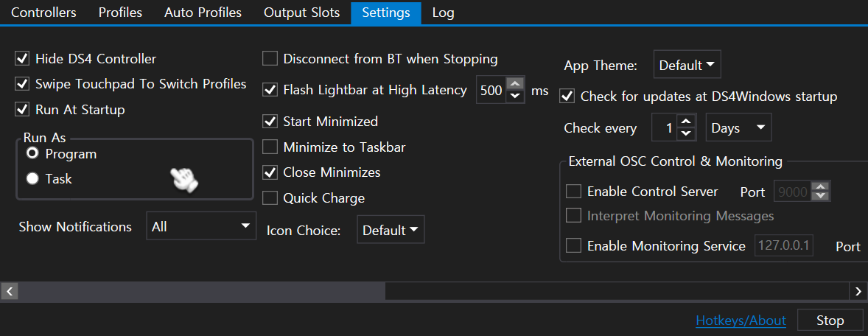Decrease latency value with down arrow
The height and width of the screenshot is (336, 868).
point(515,97)
